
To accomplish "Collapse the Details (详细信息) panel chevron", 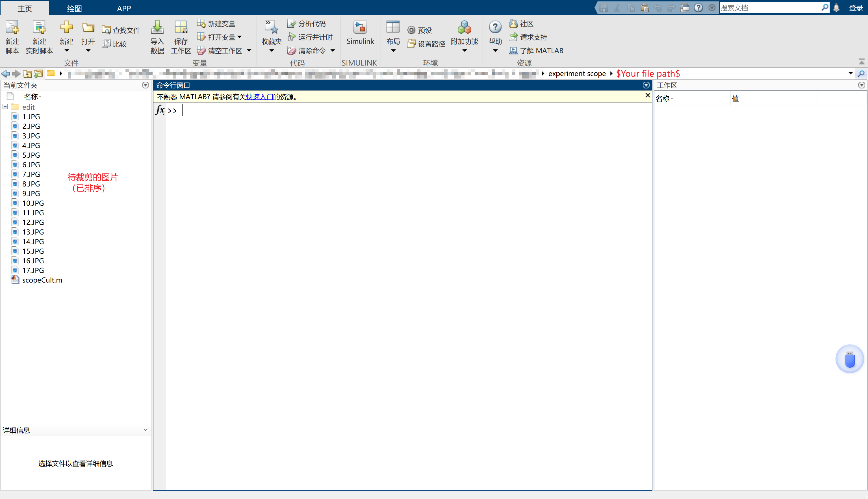I will point(146,430).
